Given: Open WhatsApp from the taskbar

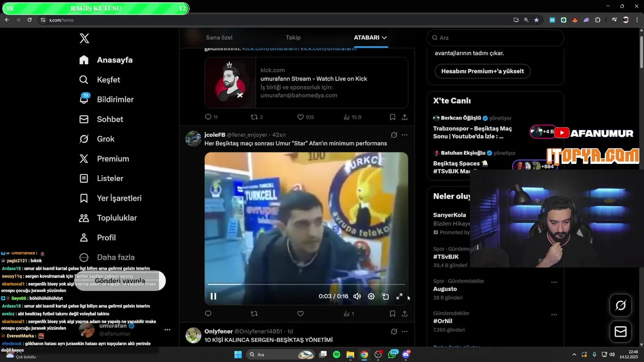Looking at the screenshot, I should pos(392,354).
